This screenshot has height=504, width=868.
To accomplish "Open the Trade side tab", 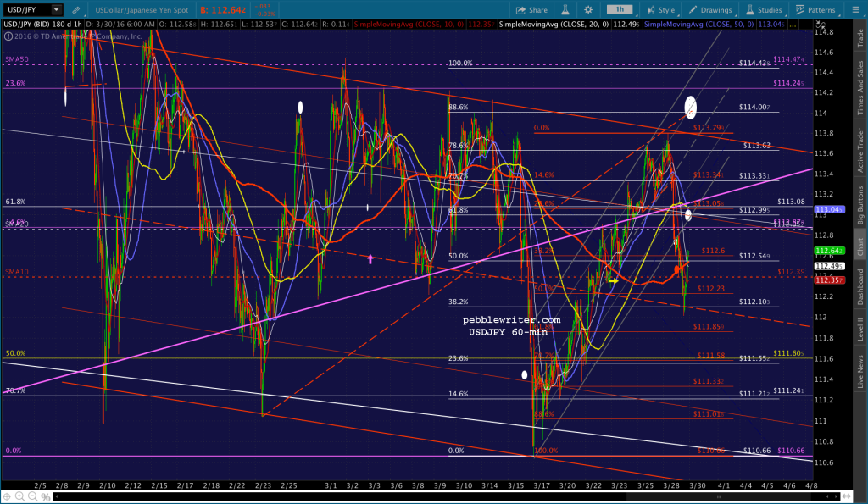I will [x=860, y=37].
